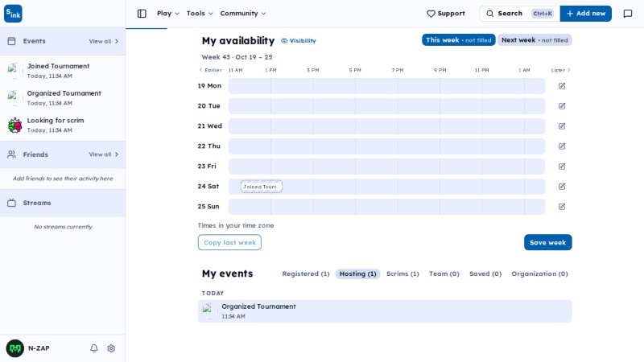This screenshot has width=644, height=362.
Task: View all Events
Action: coord(104,41)
